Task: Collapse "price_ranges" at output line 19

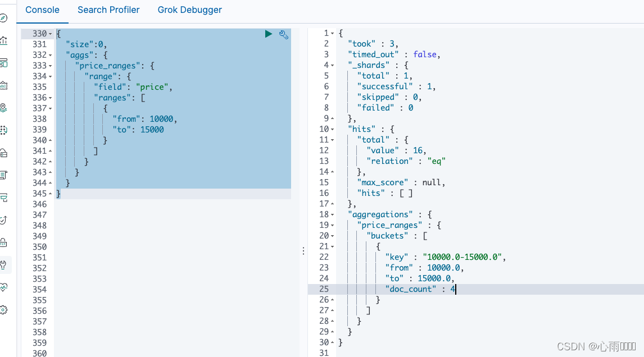Action: (332, 225)
